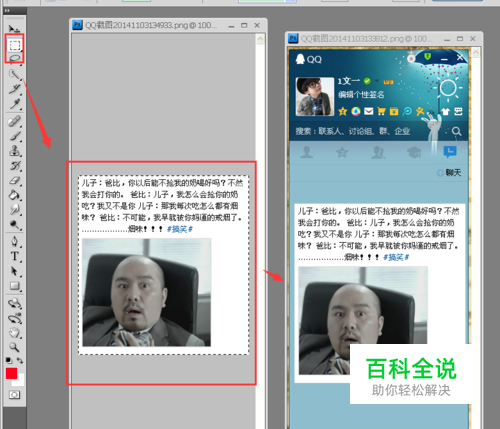Select the Dodge tool

[x=14, y=224]
